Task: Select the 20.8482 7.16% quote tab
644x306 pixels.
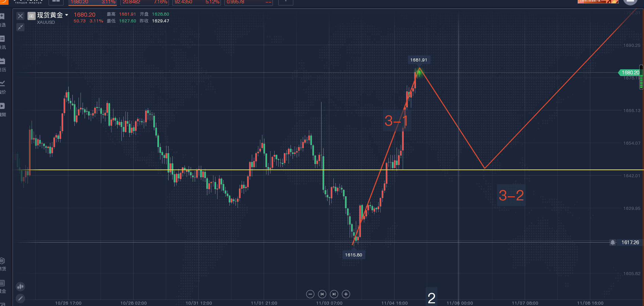Action: pyautogui.click(x=145, y=2)
